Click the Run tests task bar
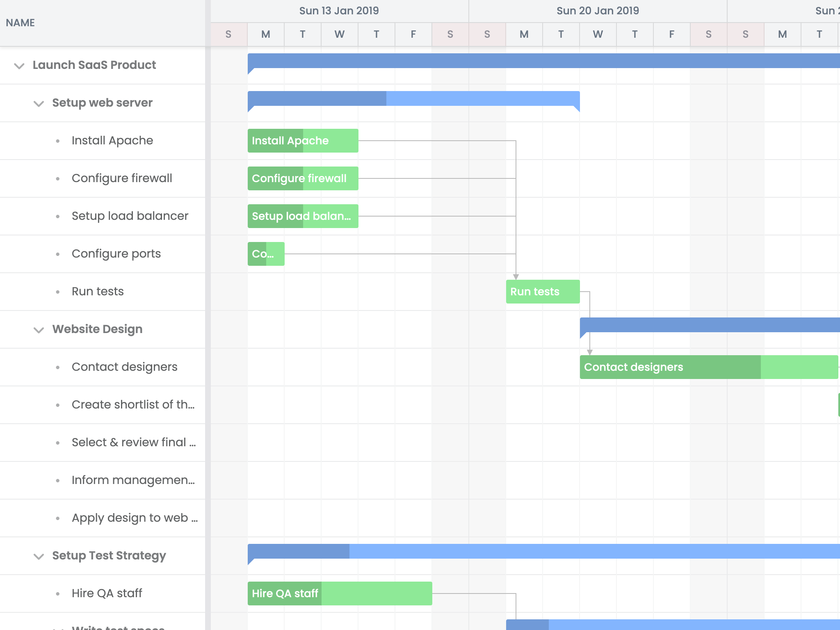Screen dimensions: 840x630 click(543, 292)
